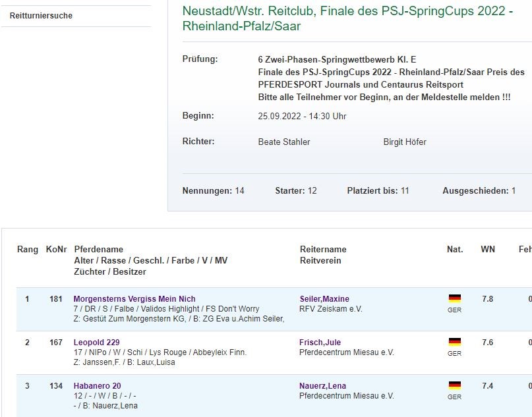
Task: Click the Rang column header
Action: point(28,250)
